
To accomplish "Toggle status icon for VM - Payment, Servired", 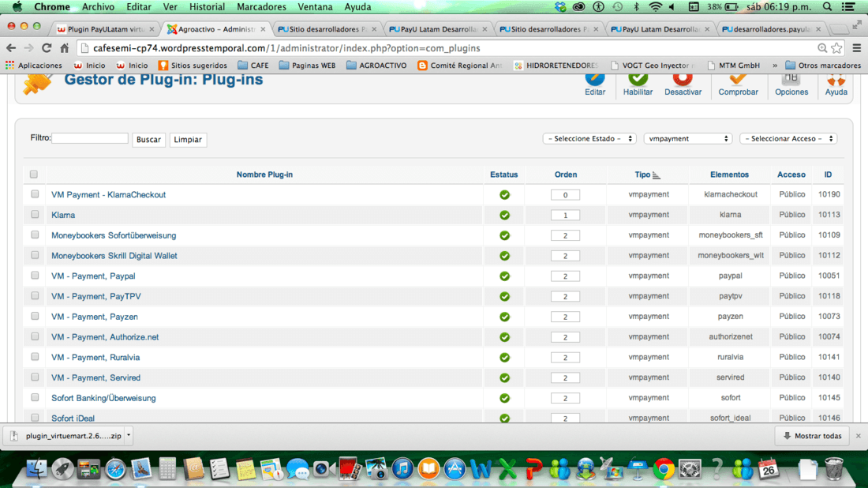I will 504,377.
